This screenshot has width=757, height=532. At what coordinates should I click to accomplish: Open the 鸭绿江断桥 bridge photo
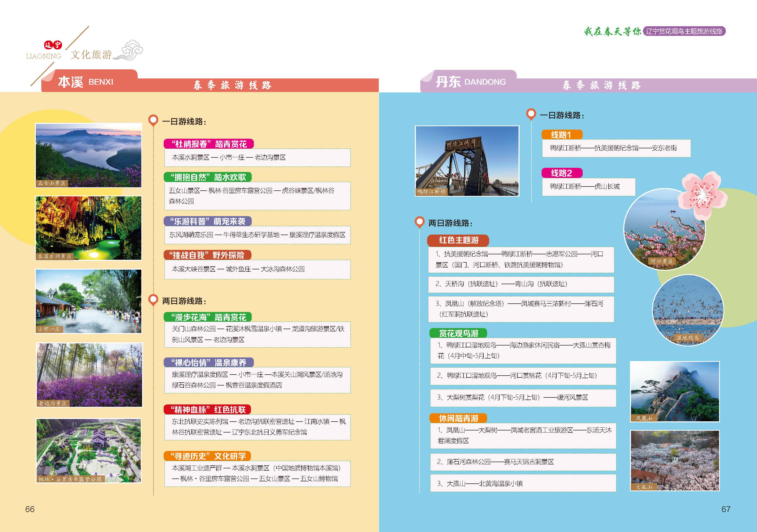coord(467,161)
